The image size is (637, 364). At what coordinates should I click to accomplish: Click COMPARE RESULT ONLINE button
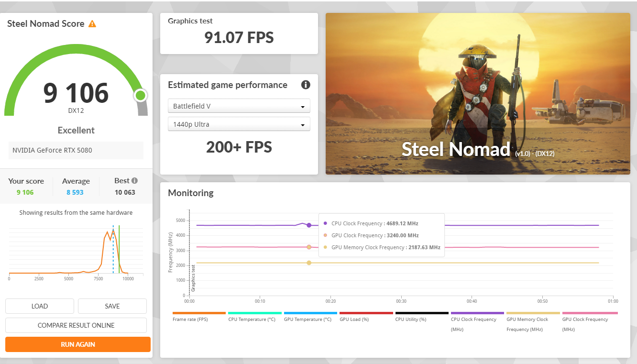coord(76,325)
